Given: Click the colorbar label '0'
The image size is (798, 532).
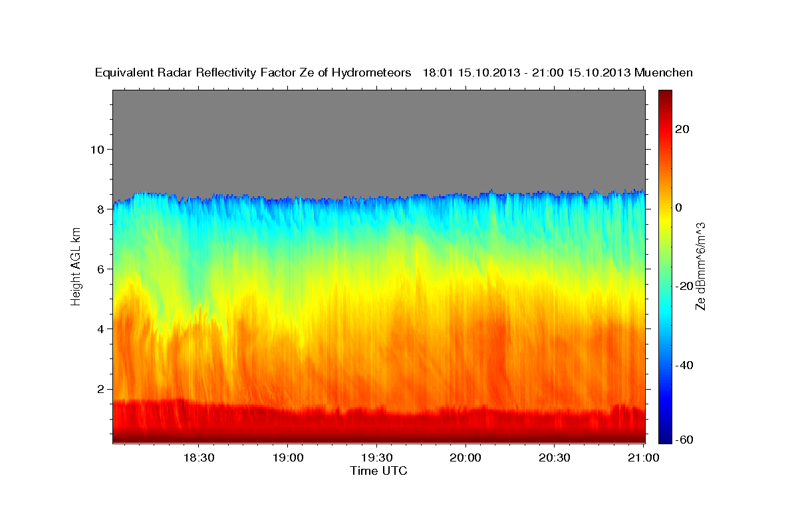Looking at the screenshot, I should [680, 207].
